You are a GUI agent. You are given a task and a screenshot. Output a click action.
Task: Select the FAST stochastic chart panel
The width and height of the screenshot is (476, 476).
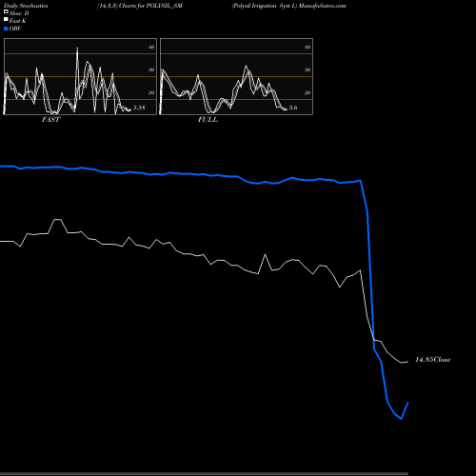point(80,76)
